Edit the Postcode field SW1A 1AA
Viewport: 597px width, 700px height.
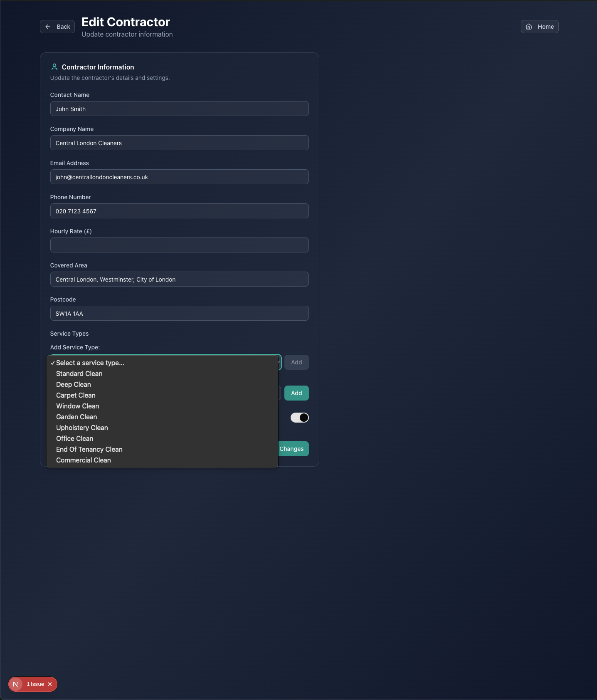pos(180,313)
